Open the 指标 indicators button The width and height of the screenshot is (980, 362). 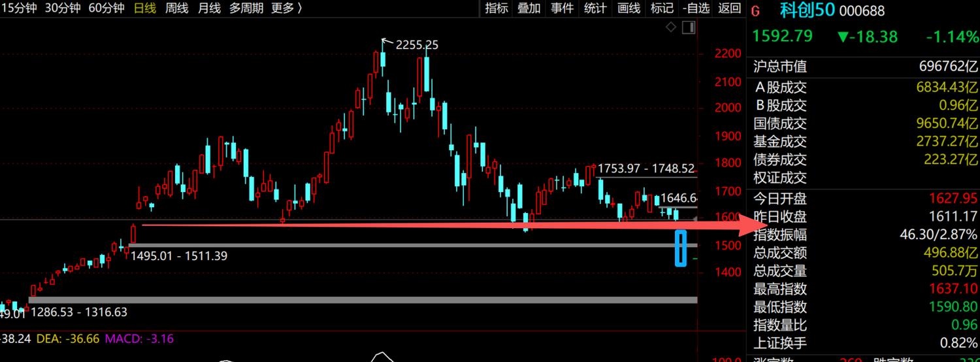[497, 8]
